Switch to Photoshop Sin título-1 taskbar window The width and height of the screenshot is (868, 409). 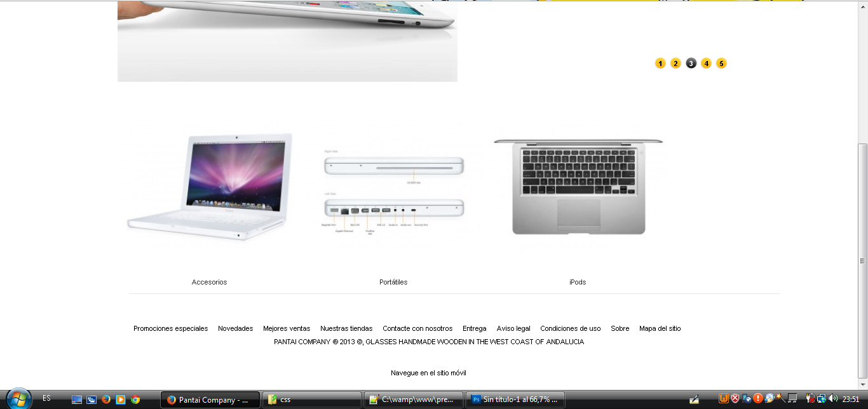point(516,399)
